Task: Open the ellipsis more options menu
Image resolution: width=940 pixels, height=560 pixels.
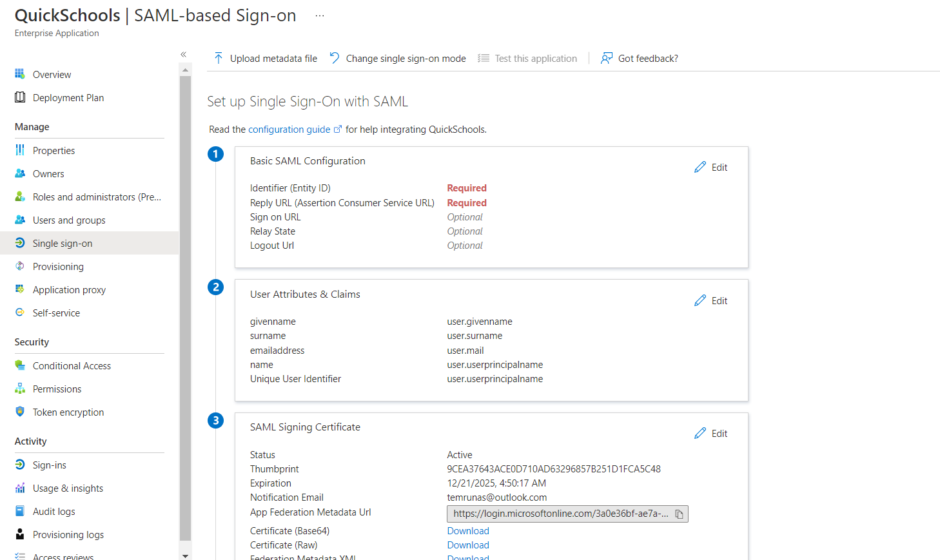Action: pyautogui.click(x=320, y=15)
